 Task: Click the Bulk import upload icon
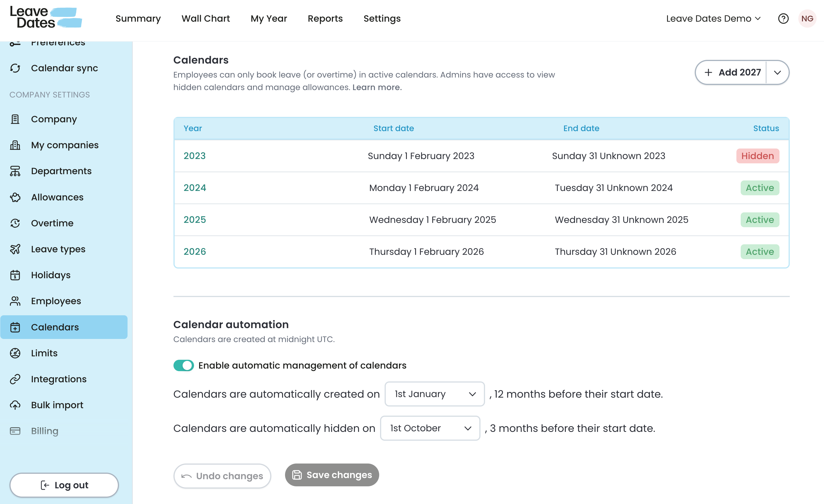tap(15, 405)
